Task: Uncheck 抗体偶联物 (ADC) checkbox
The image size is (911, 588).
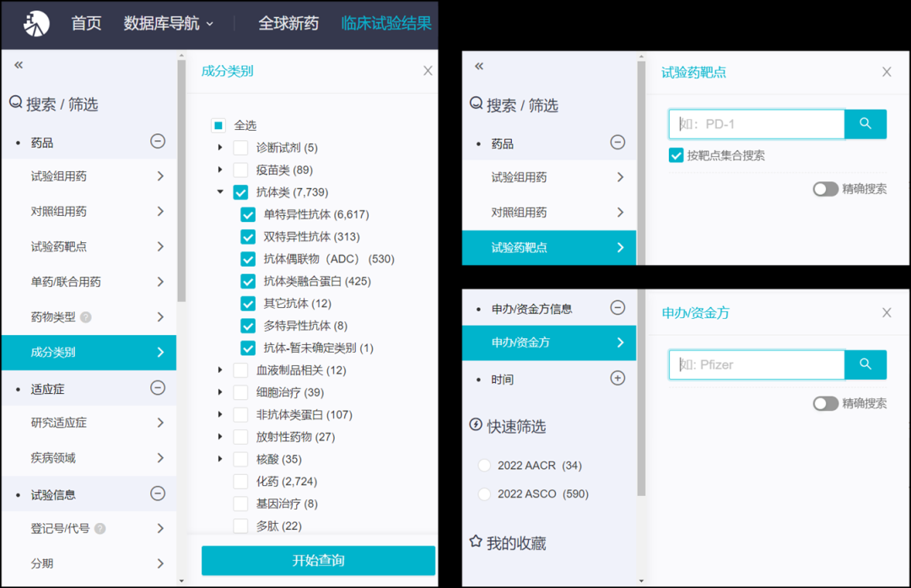Action: 248,259
